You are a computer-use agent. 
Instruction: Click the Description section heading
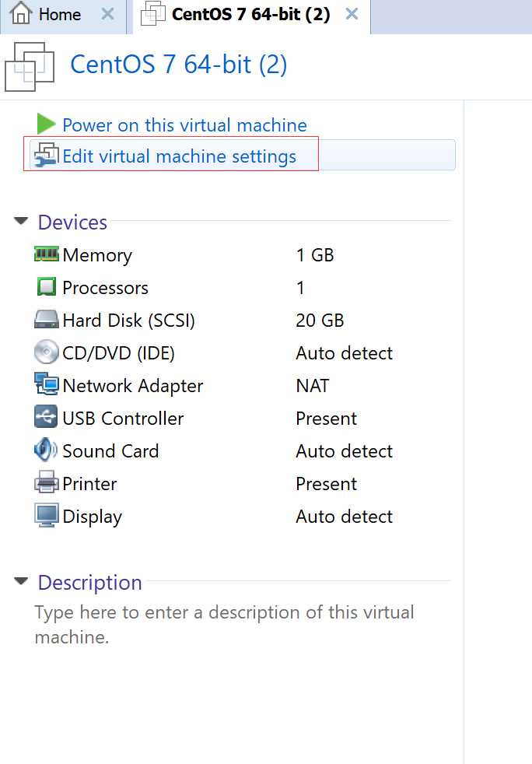(89, 582)
